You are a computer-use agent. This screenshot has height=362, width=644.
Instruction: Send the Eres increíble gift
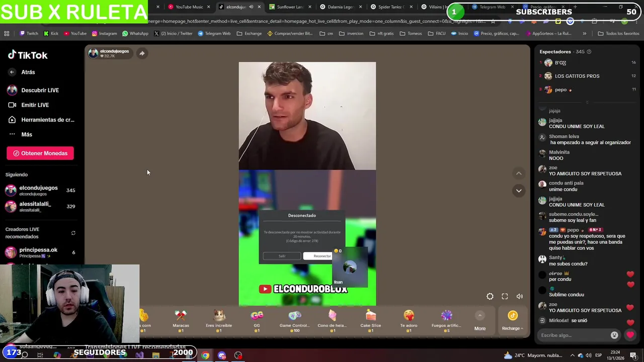click(x=219, y=321)
